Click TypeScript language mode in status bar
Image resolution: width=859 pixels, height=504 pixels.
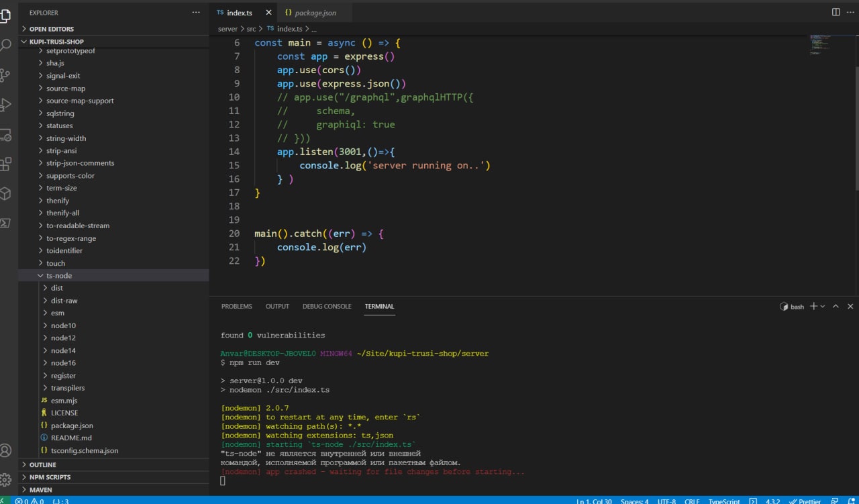(x=724, y=501)
